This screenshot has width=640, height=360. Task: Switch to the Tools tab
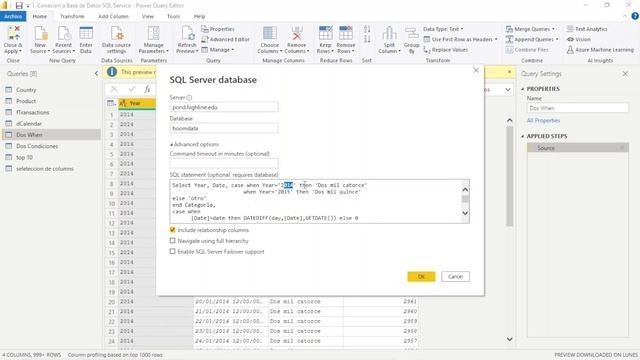tap(173, 16)
